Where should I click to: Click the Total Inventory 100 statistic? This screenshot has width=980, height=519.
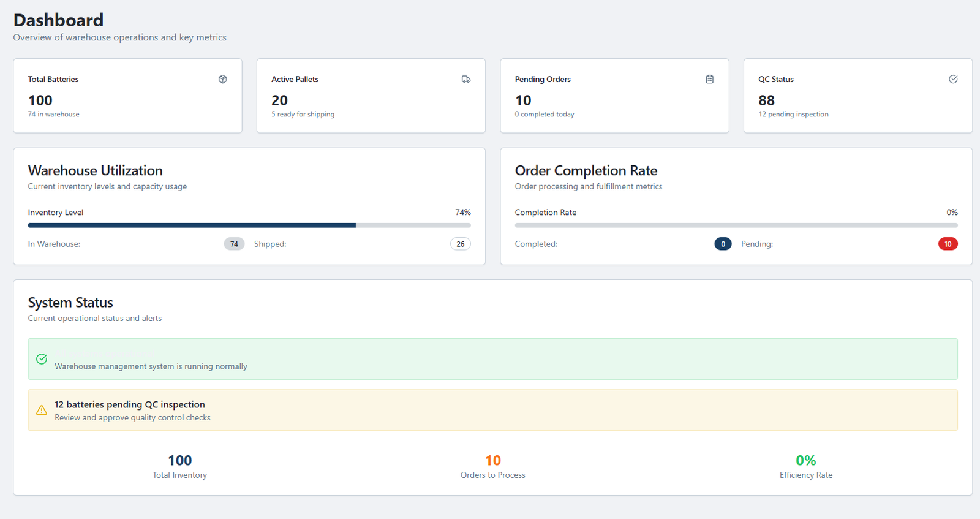pyautogui.click(x=180, y=460)
